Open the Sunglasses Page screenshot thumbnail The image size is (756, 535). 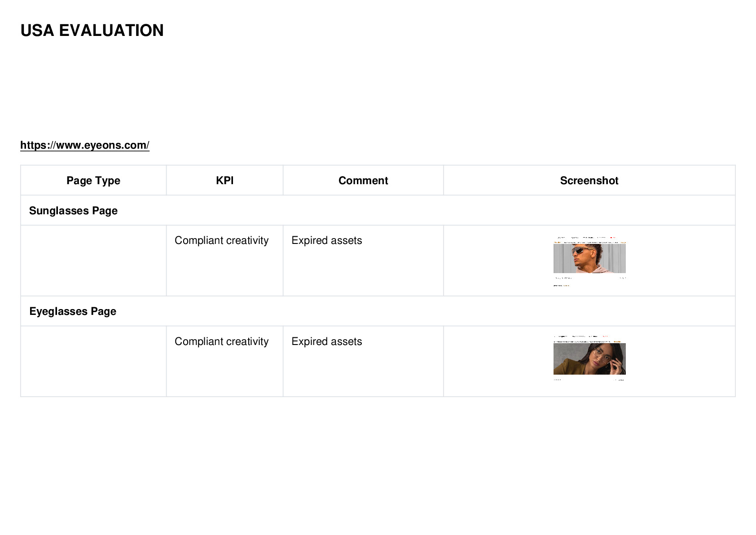[589, 261]
